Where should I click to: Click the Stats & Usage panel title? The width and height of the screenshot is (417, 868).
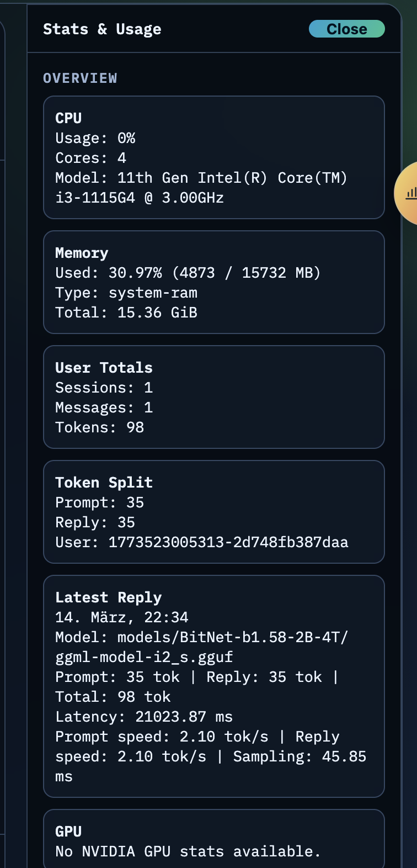102,29
